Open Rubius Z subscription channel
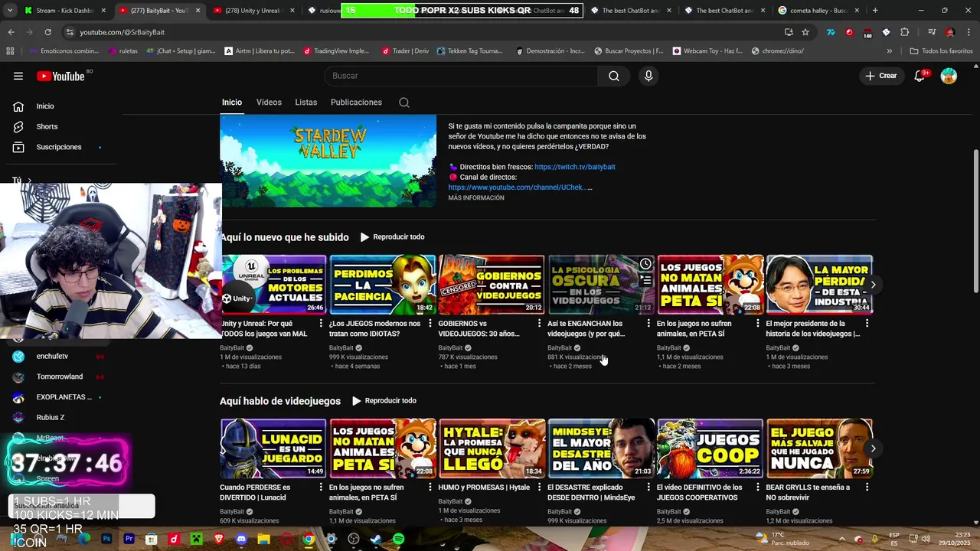Viewport: 980px width, 551px height. click(51, 418)
